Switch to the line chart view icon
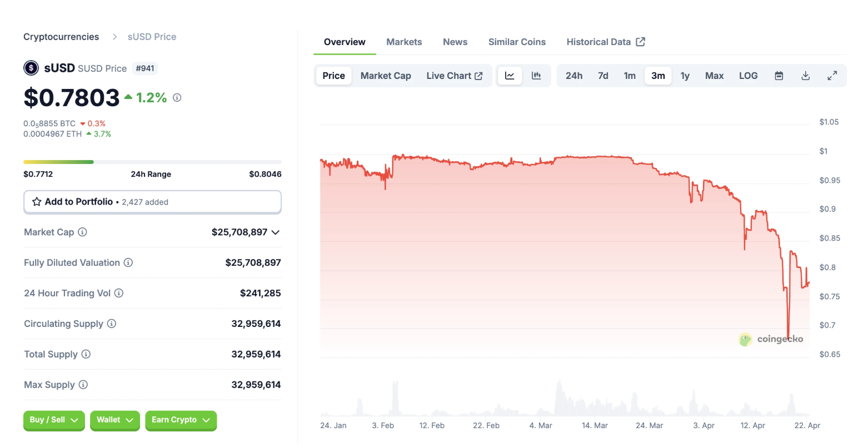 [x=510, y=76]
